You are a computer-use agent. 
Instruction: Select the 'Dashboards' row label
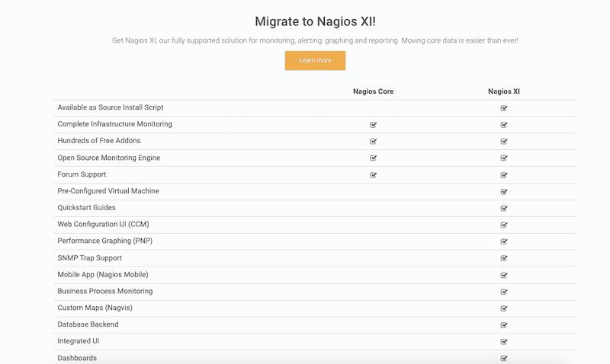click(77, 358)
